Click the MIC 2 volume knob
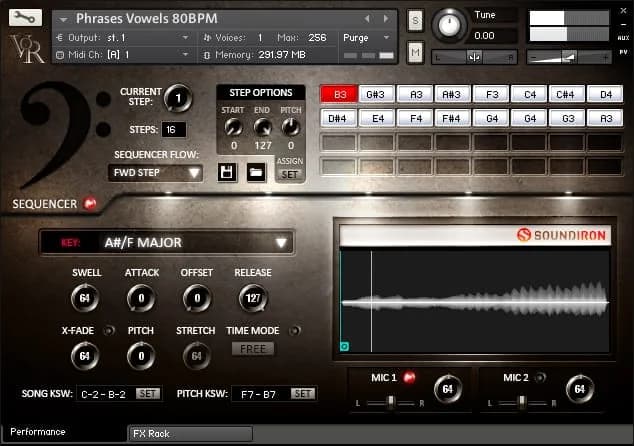This screenshot has width=634, height=446. [x=579, y=389]
